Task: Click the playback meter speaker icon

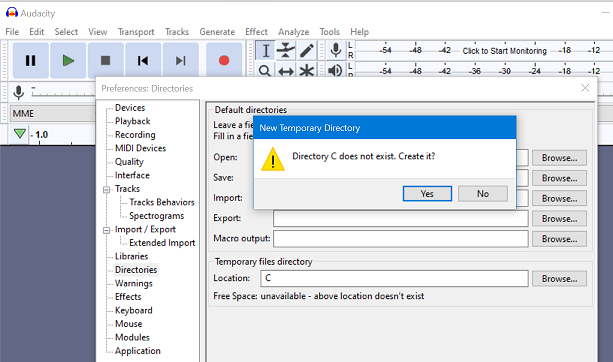Action: click(335, 71)
